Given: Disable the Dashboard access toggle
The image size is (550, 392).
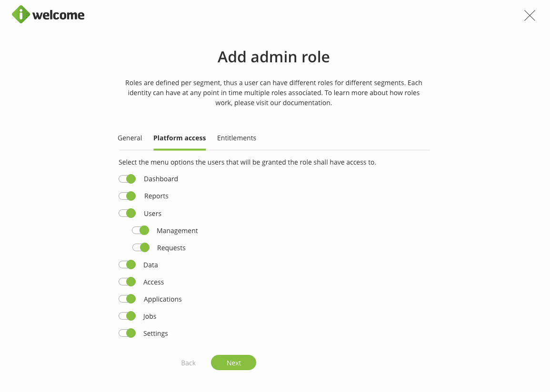Looking at the screenshot, I should pos(127,179).
